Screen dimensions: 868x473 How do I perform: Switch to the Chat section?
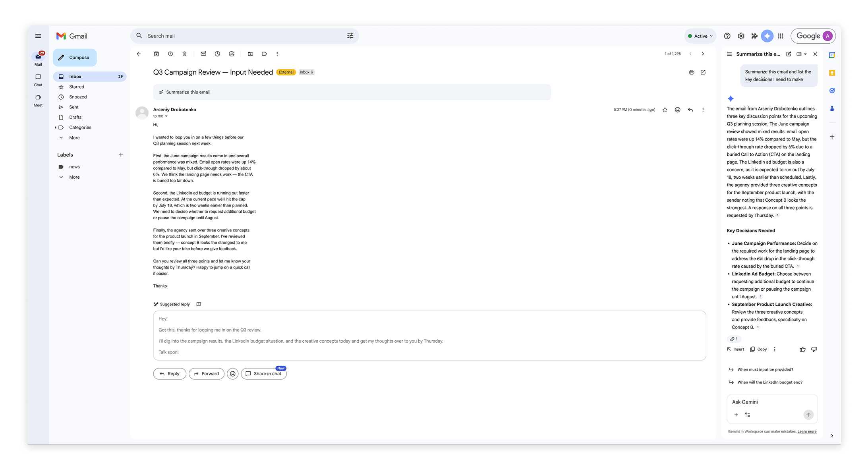(38, 80)
